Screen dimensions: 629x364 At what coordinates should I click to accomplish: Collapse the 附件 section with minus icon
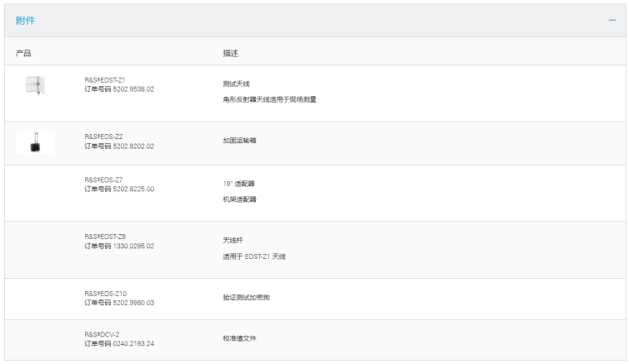pyautogui.click(x=612, y=21)
